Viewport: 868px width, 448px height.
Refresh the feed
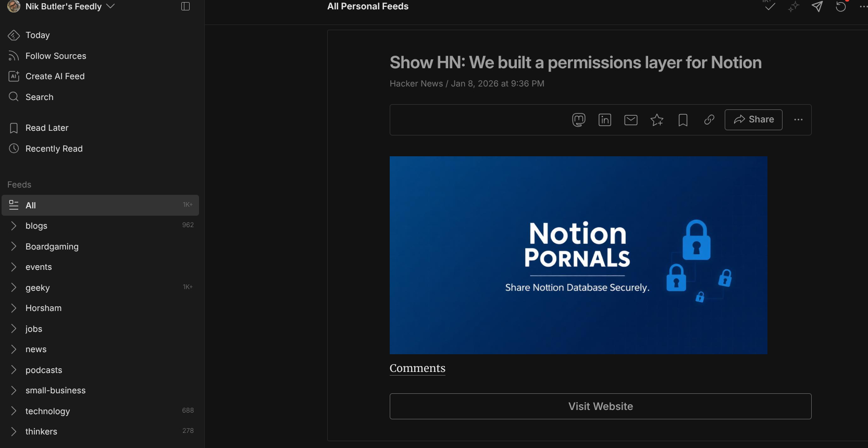pyautogui.click(x=840, y=7)
